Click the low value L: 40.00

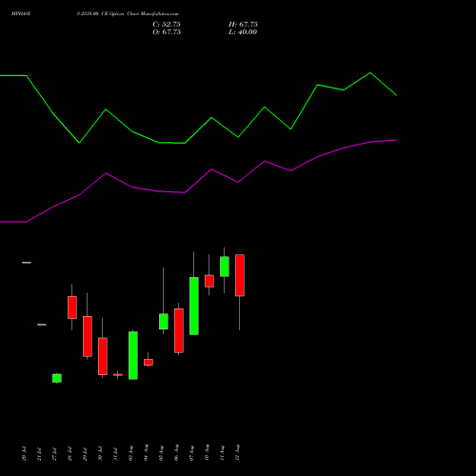pyautogui.click(x=243, y=32)
